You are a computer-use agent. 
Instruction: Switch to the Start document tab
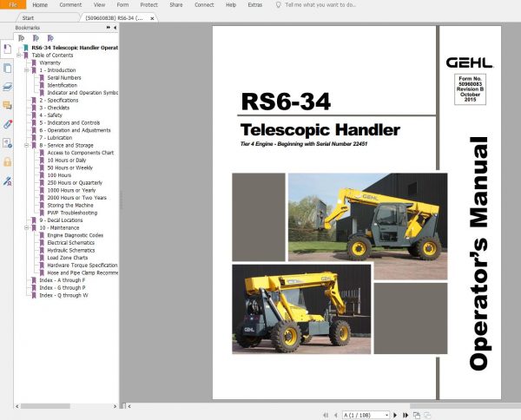47,18
